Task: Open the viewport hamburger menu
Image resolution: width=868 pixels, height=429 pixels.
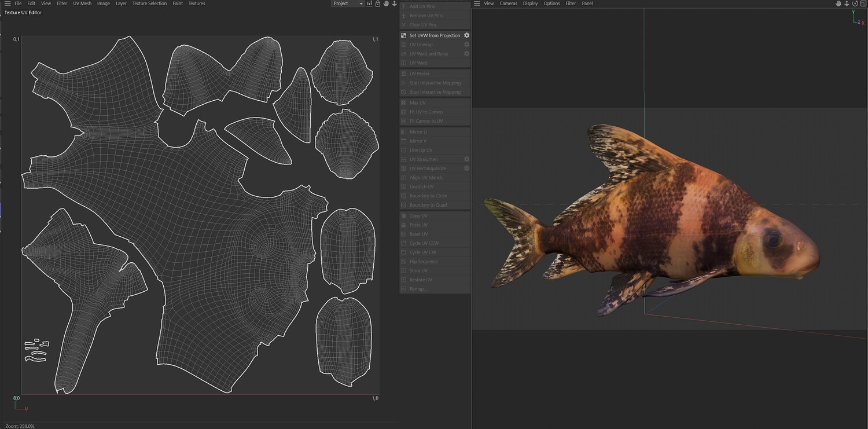Action: click(x=476, y=3)
